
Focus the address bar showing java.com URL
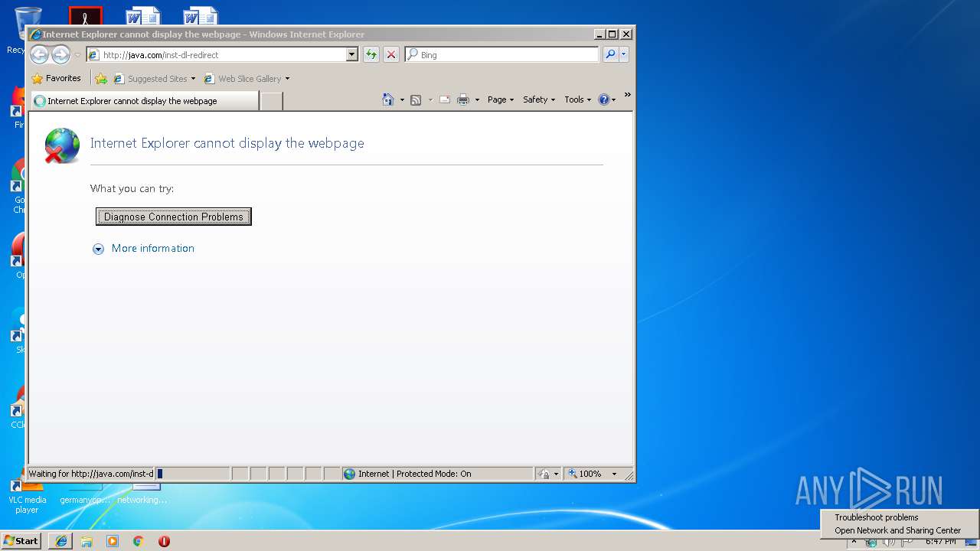tap(216, 55)
